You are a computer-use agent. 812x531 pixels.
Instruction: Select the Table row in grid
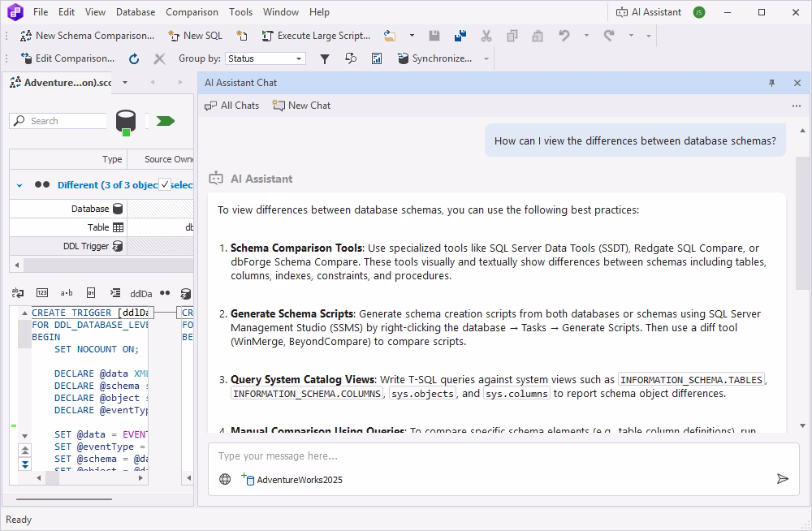click(101, 227)
